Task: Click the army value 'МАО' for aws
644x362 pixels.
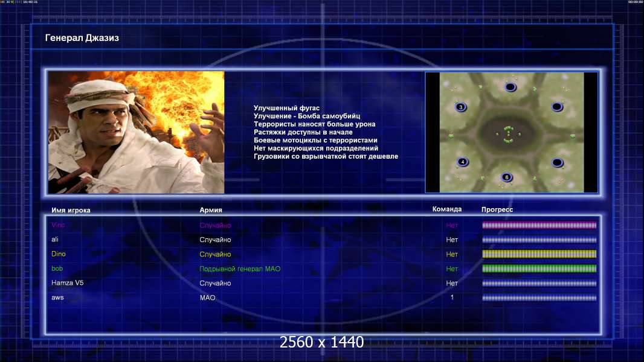Action: 207,297
